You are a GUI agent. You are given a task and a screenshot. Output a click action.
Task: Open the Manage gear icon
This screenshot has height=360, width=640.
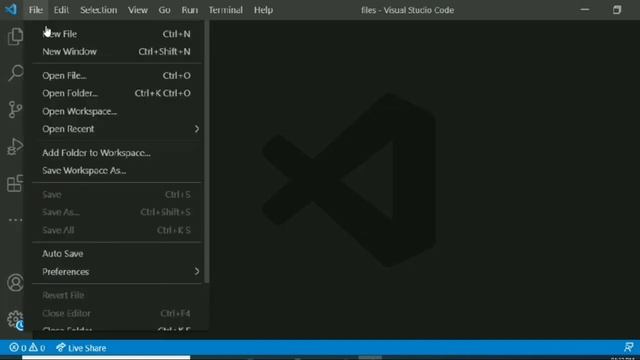tap(15, 319)
